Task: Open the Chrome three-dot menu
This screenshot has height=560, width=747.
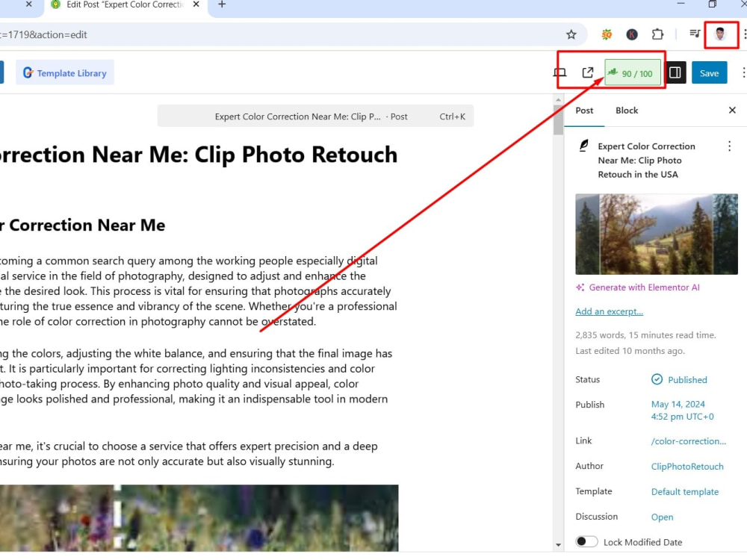Action: click(744, 34)
